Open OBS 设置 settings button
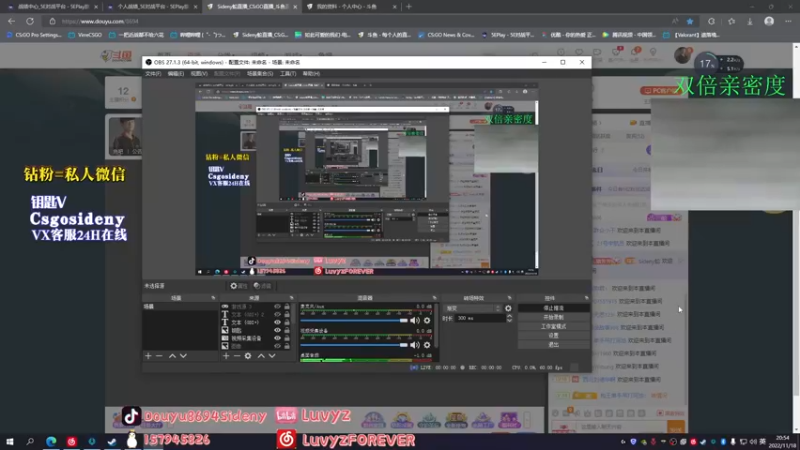This screenshot has height=450, width=800. coord(554,336)
